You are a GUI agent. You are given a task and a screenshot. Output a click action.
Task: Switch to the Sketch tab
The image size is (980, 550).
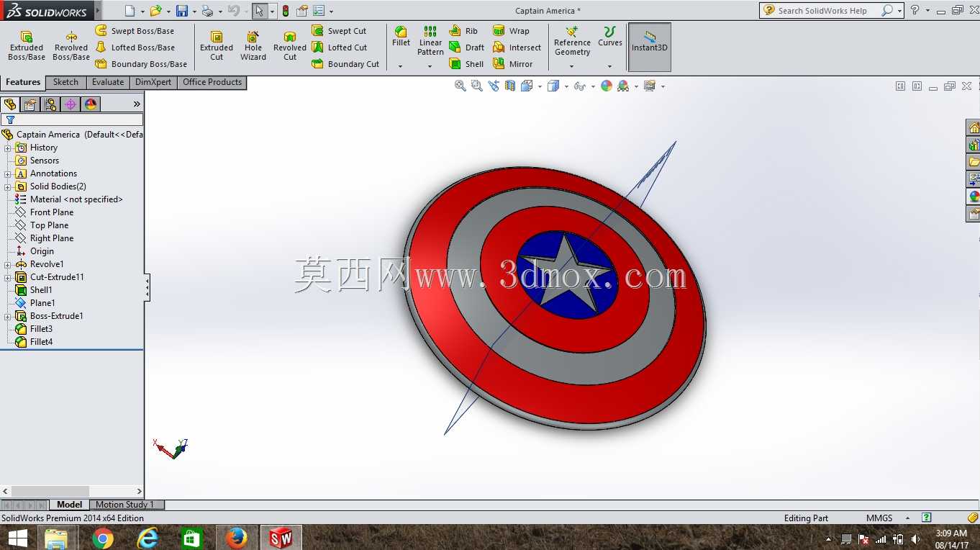click(x=65, y=83)
